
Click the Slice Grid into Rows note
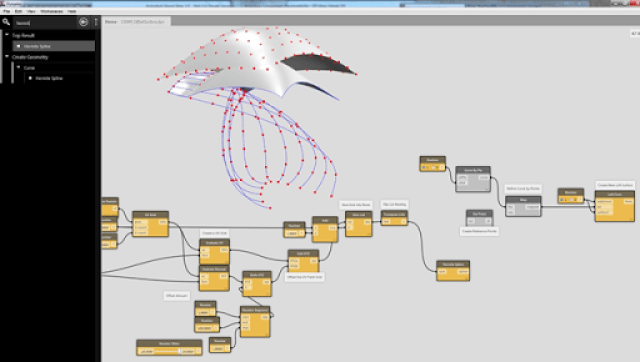[x=356, y=204]
